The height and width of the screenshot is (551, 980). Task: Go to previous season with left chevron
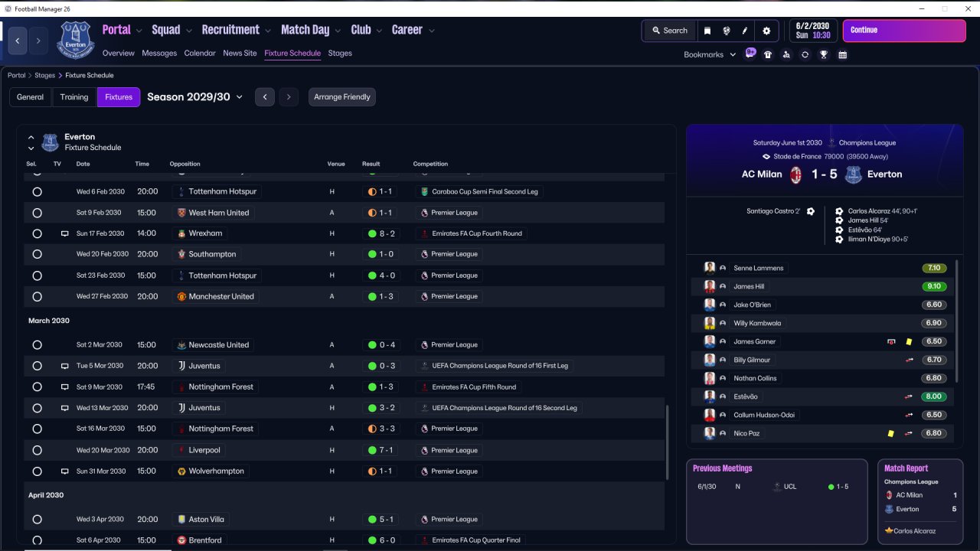pyautogui.click(x=265, y=97)
